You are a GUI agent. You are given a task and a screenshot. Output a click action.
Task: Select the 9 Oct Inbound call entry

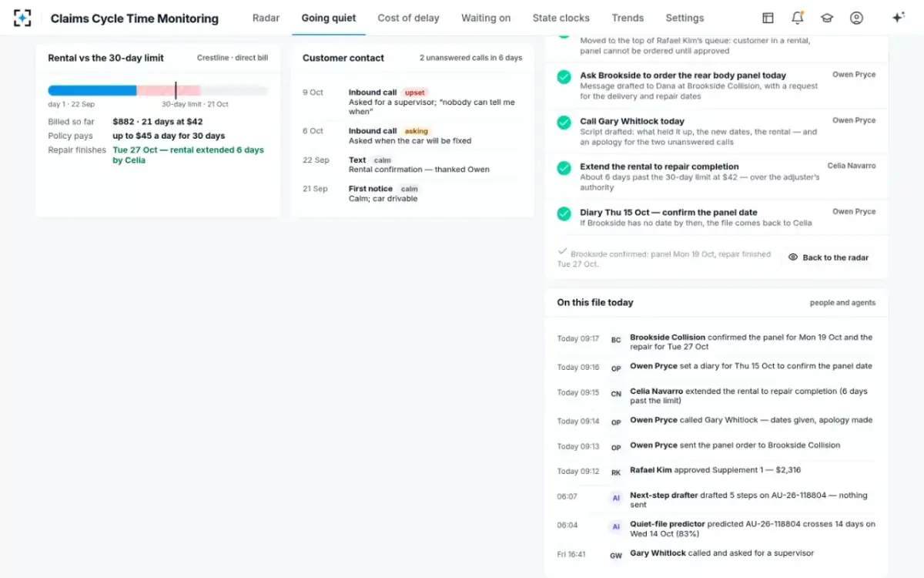click(x=412, y=102)
